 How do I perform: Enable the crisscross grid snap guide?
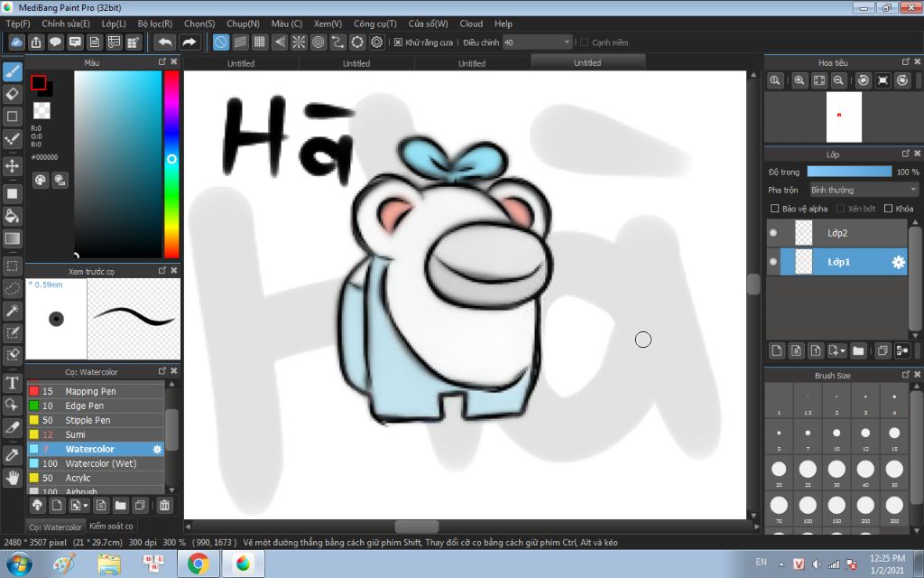point(260,42)
